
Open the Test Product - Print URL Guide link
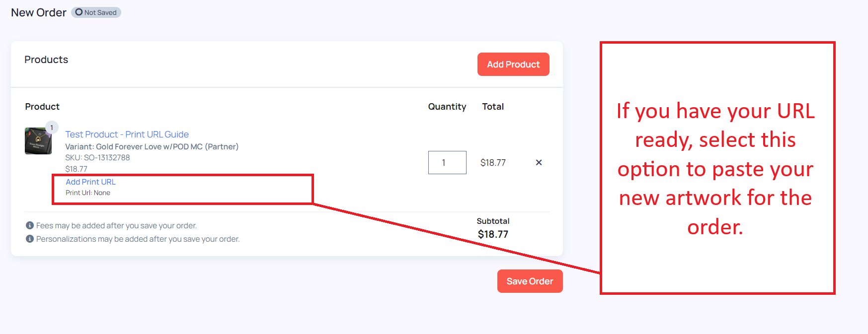coord(127,134)
